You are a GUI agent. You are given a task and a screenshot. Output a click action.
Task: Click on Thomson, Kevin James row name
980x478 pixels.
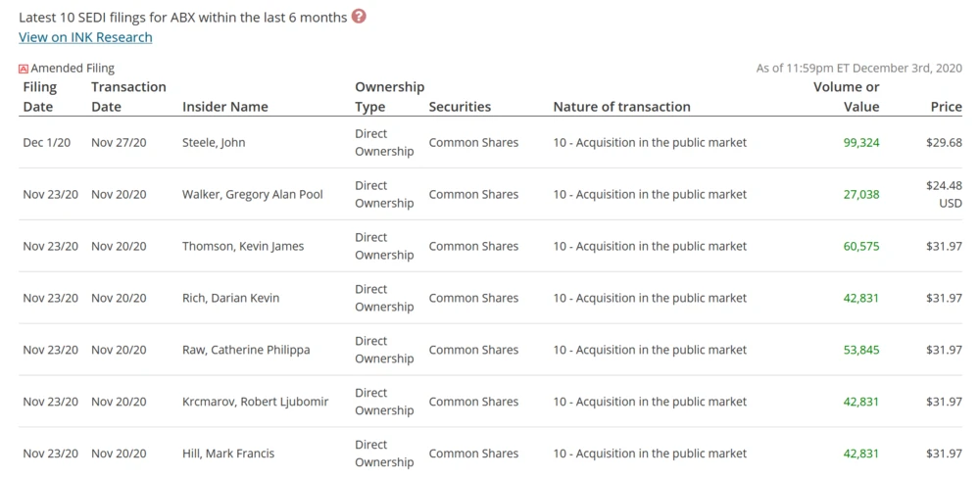(243, 247)
